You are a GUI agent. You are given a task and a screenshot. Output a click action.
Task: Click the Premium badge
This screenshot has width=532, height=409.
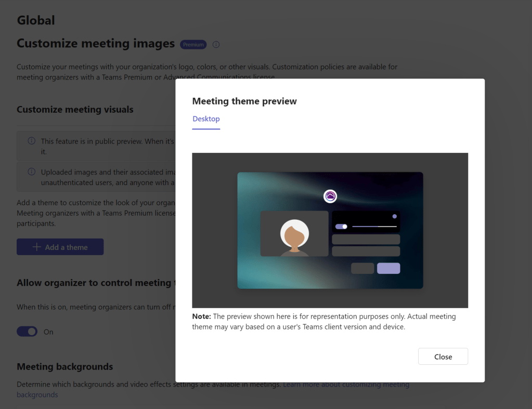point(193,45)
